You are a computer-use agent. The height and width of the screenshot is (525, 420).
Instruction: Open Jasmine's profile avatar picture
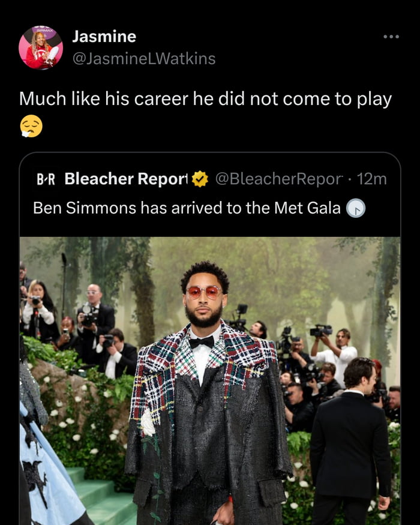[40, 47]
